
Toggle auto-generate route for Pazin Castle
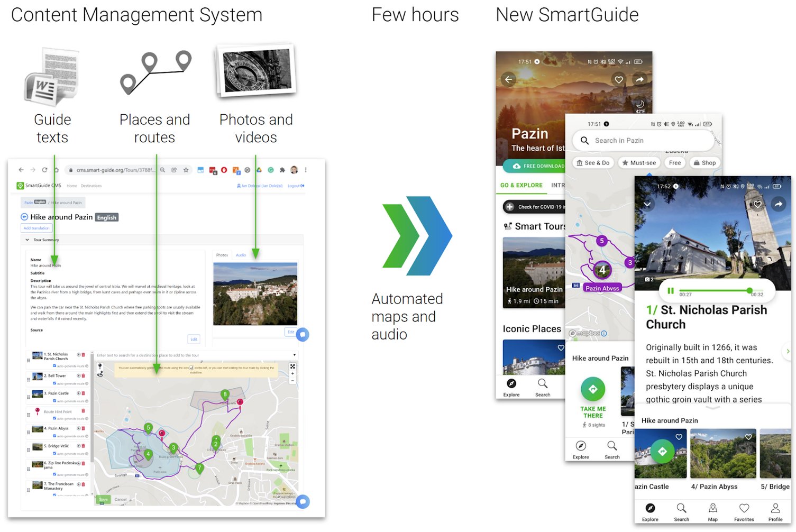pos(54,401)
